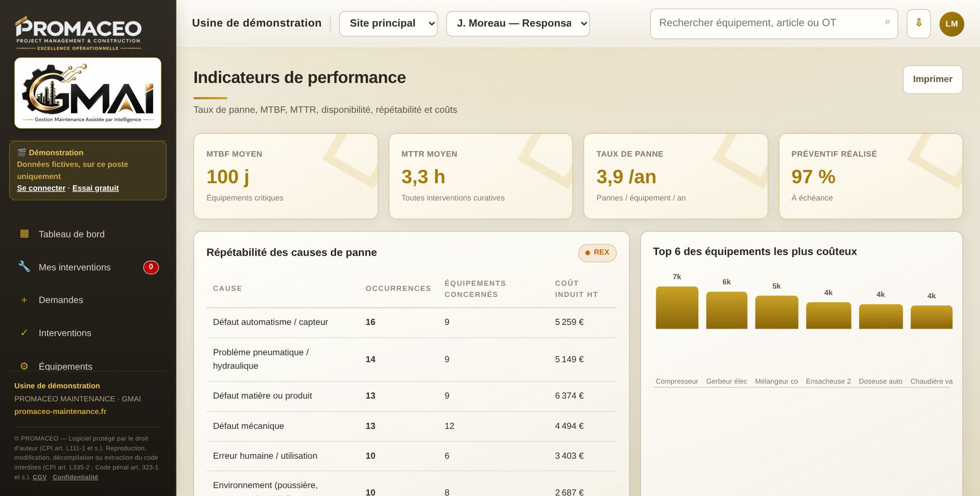Open the promaceo-maintenance.fr link
Screen dimensions: 980x496
pyautogui.click(x=60, y=411)
